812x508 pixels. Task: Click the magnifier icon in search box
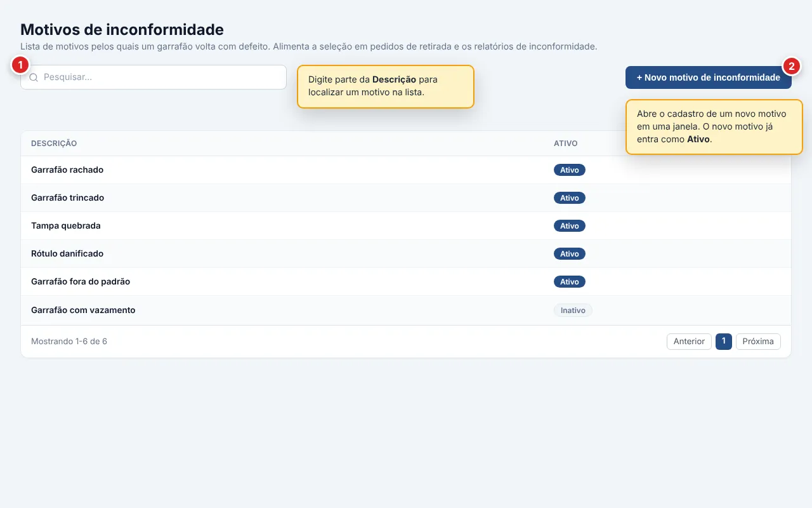pos(34,77)
